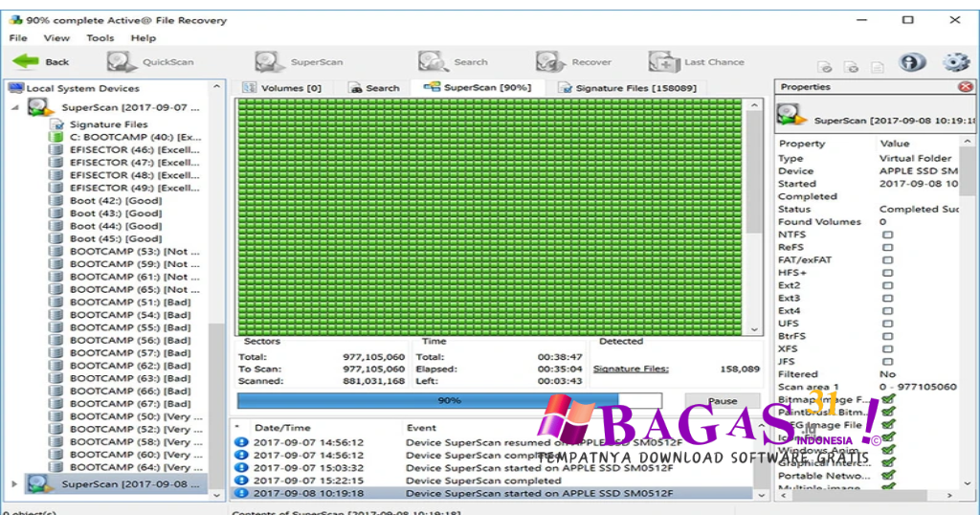
Task: Start a QuickScan from the toolbar
Action: 150,62
